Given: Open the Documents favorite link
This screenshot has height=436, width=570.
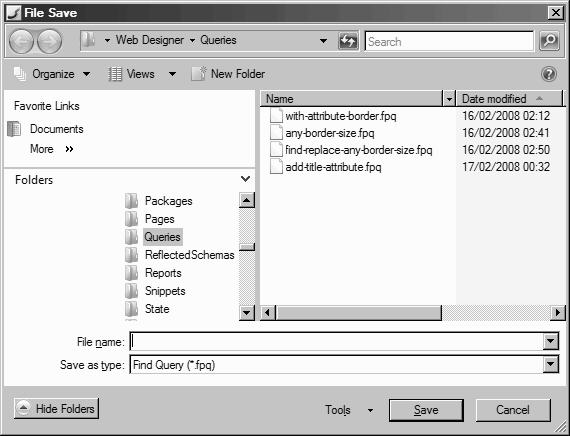Looking at the screenshot, I should point(56,129).
